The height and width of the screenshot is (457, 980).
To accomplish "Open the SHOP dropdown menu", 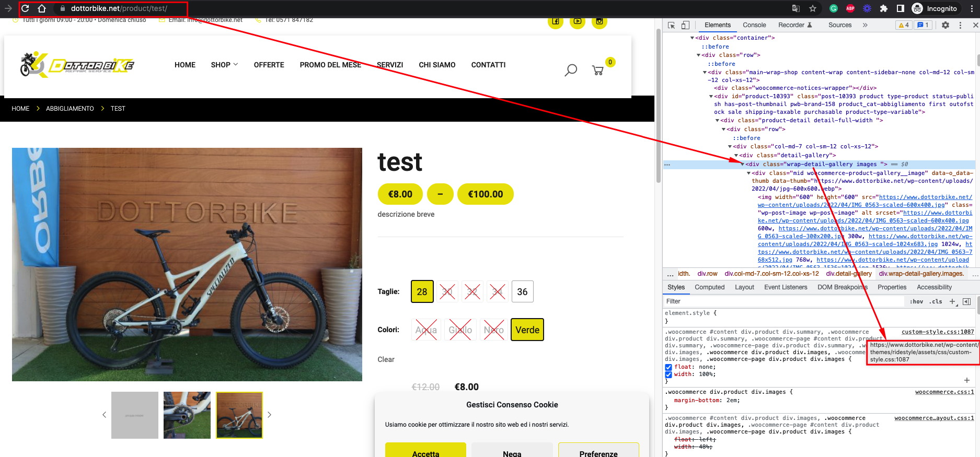I will [x=224, y=65].
